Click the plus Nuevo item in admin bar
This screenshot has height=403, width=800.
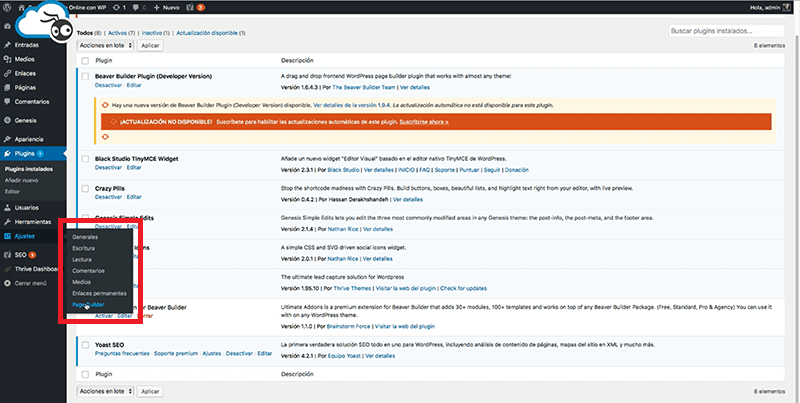167,8
